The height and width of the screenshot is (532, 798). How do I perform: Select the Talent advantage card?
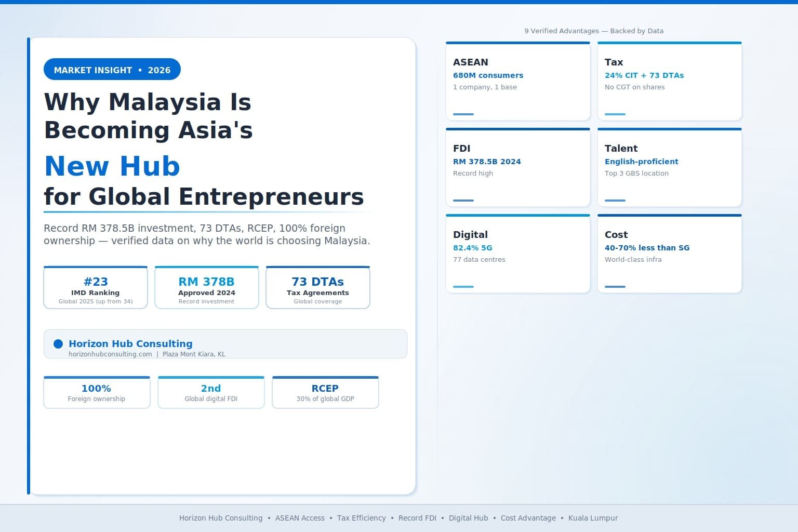pyautogui.click(x=669, y=167)
